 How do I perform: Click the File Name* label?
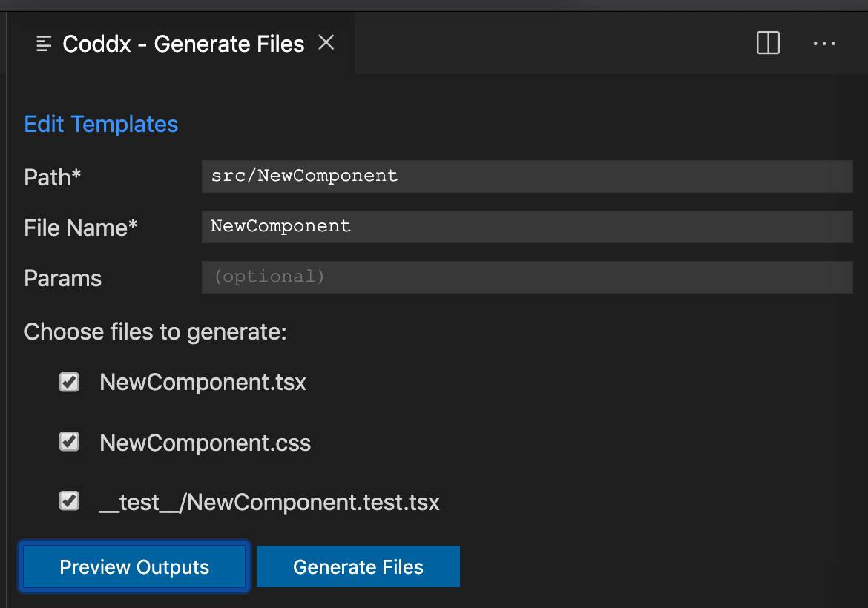[x=81, y=228]
